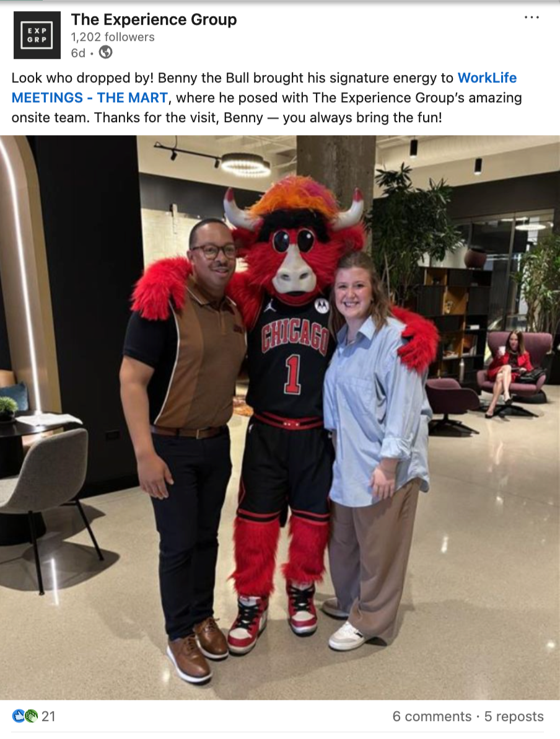This screenshot has width=560, height=739.
Task: Open the 5 reposts link
Action: click(x=514, y=717)
